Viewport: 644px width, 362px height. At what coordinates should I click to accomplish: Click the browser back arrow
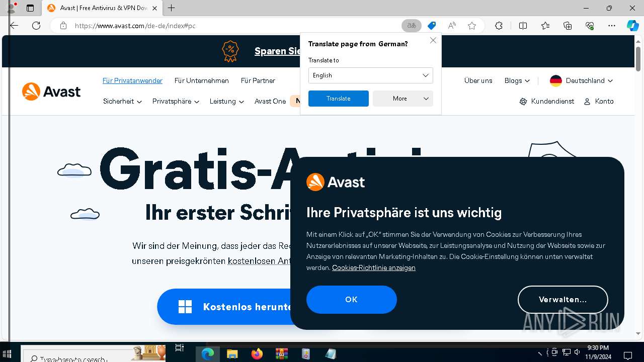tap(14, 26)
